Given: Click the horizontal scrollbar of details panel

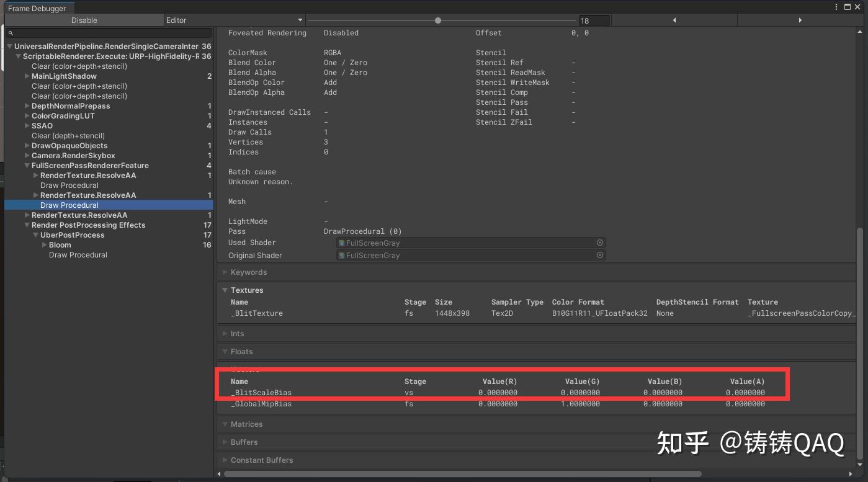Looking at the screenshot, I should click(x=462, y=474).
